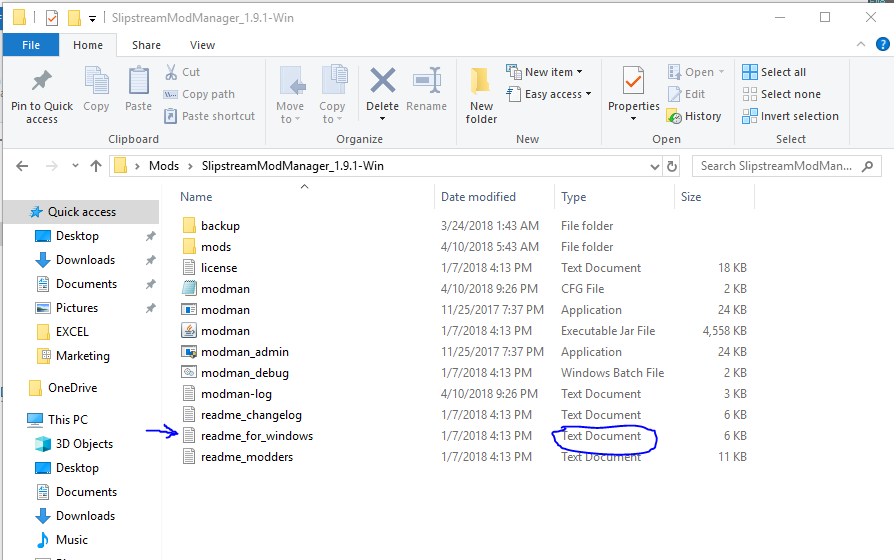Viewport: 894px width, 560px height.
Task: Open the Marketing folder in sidebar
Action: [83, 356]
